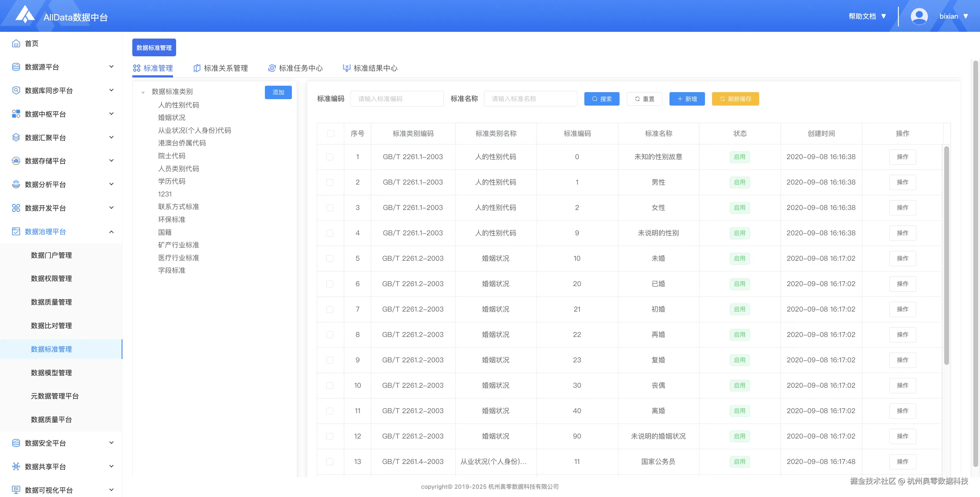980x497 pixels.
Task: Click the home icon beside 首页
Action: pyautogui.click(x=16, y=43)
